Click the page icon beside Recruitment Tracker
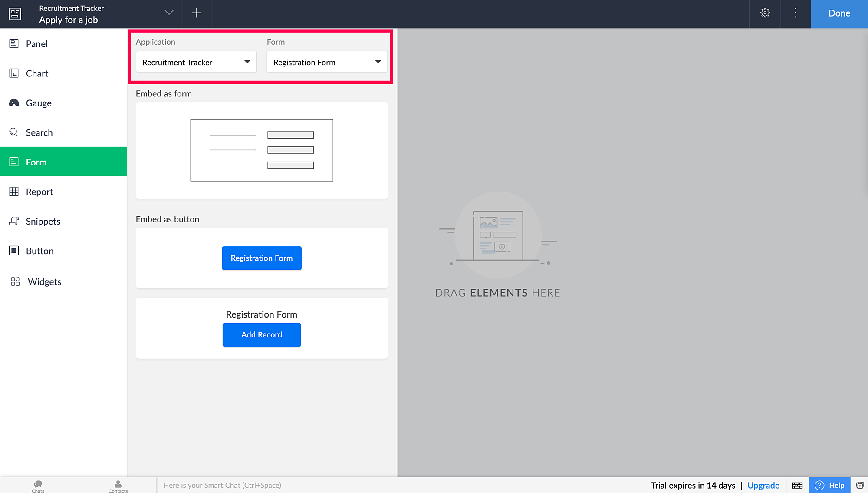The width and height of the screenshot is (868, 493). click(15, 14)
